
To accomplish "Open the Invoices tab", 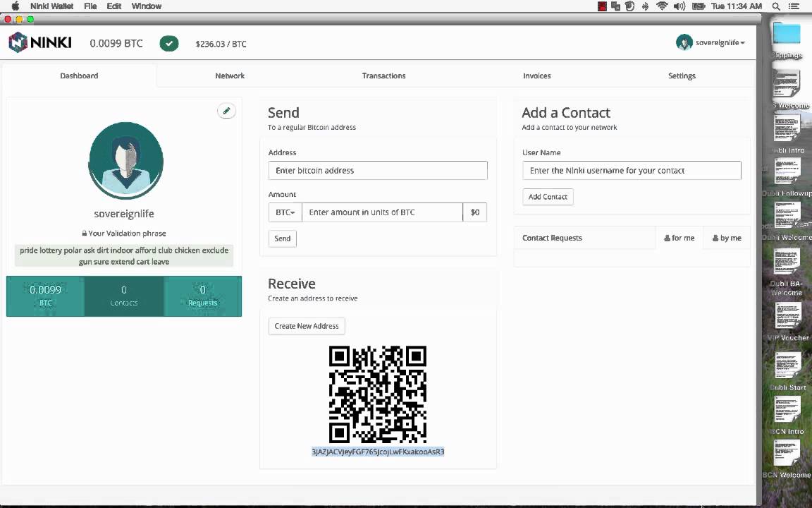I will point(536,75).
